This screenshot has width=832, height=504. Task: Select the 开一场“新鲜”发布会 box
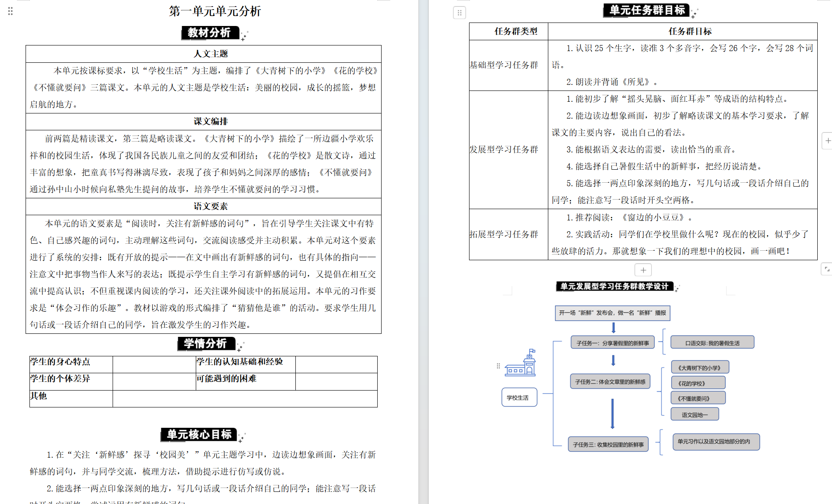click(612, 313)
